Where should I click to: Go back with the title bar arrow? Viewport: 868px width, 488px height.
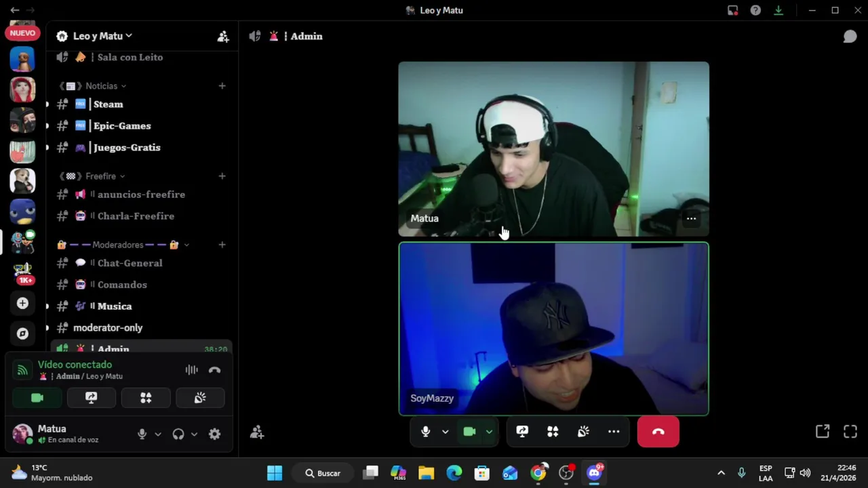(14, 10)
